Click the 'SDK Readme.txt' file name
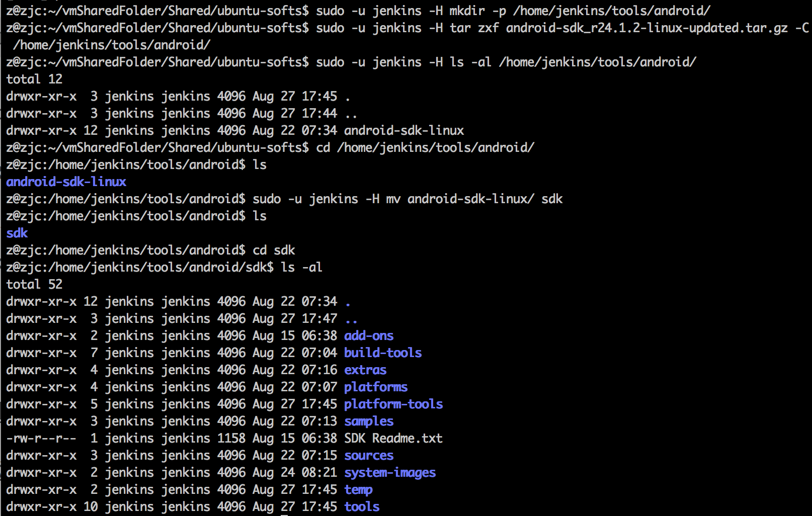812x516 pixels. tap(393, 438)
